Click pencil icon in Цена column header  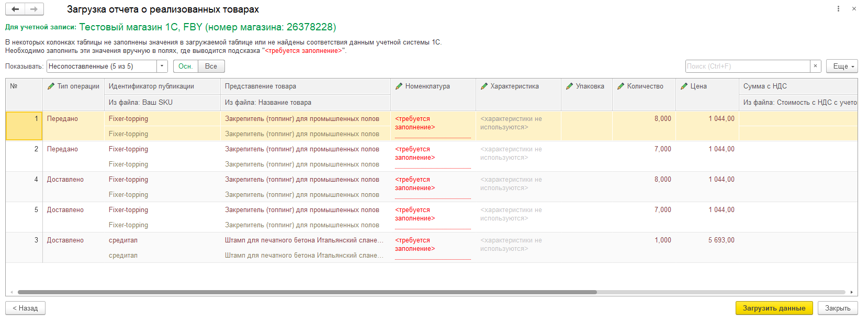pos(684,86)
